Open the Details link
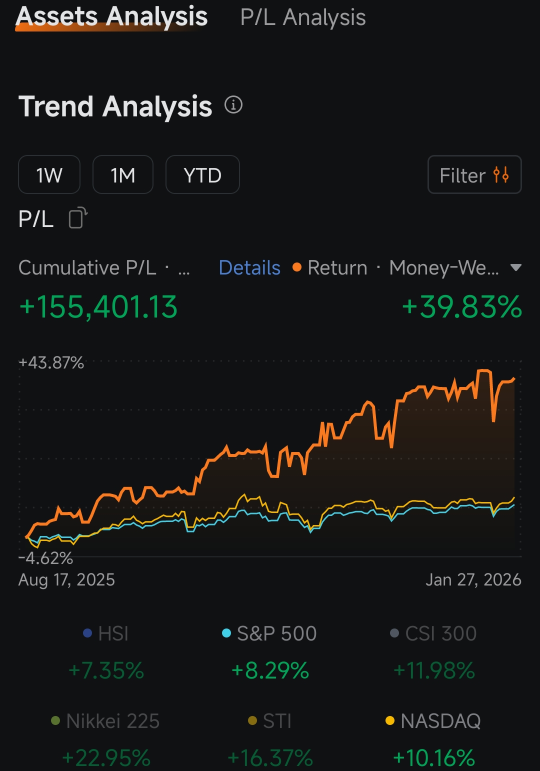 [x=249, y=268]
